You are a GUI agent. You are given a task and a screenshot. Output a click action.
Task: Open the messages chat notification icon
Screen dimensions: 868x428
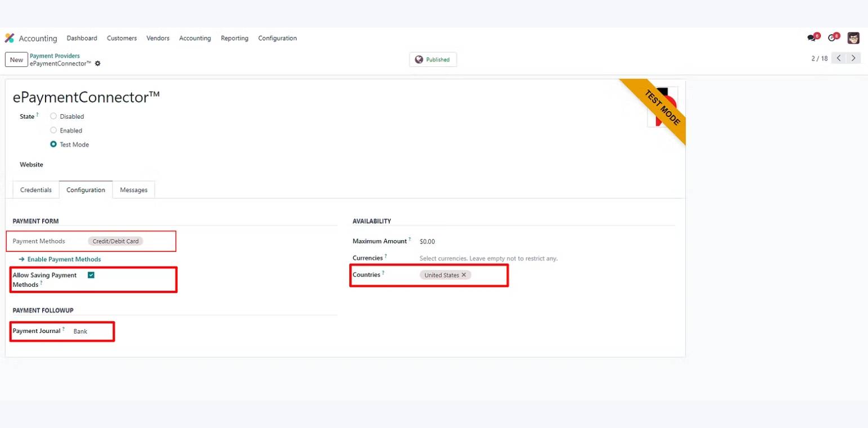[813, 38]
